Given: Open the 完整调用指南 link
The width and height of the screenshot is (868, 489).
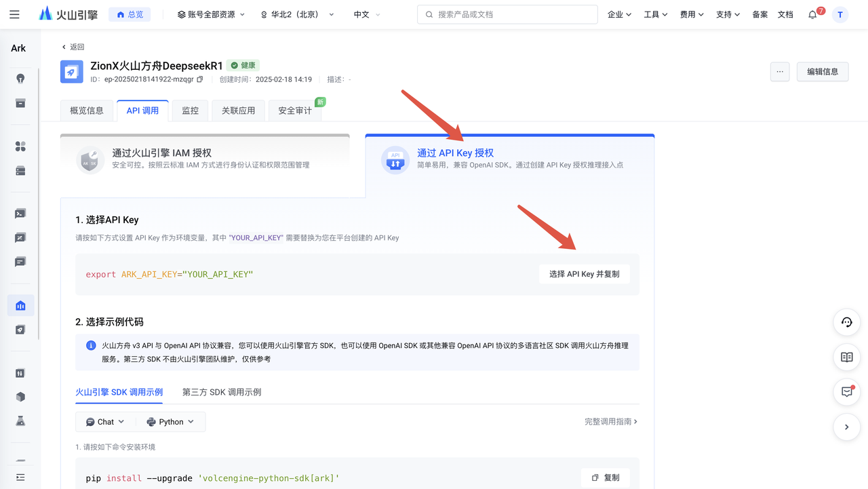Looking at the screenshot, I should pyautogui.click(x=611, y=422).
